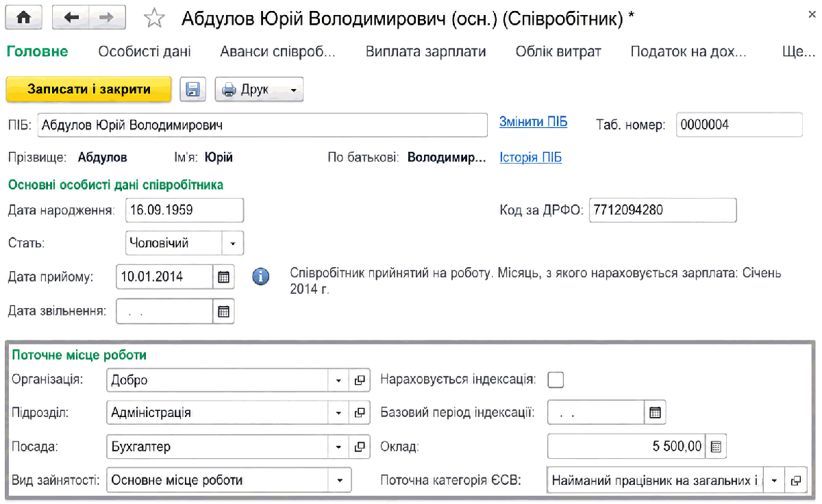Close the employee form window

point(812,14)
